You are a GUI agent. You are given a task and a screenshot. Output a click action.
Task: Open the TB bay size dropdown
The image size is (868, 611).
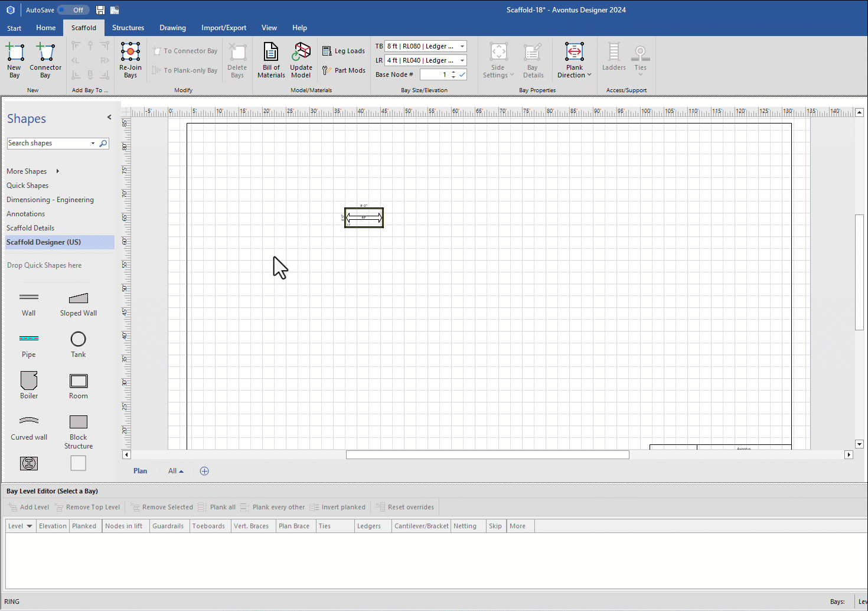[x=462, y=46]
